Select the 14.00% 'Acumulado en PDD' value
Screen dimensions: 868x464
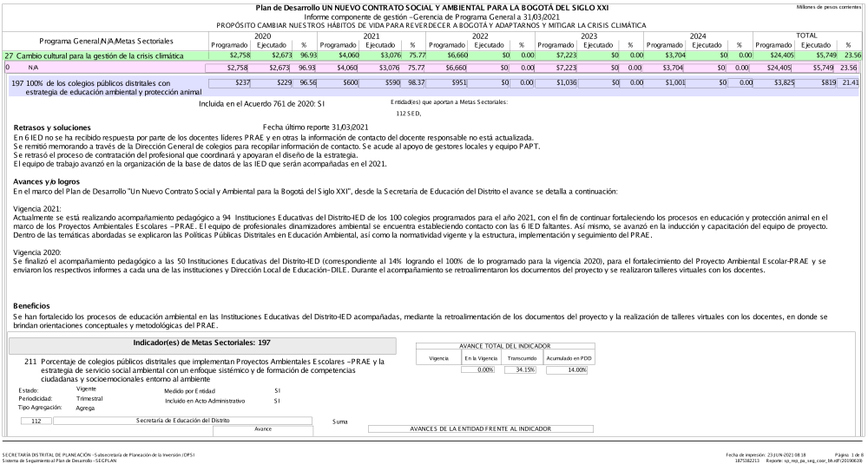[566, 370]
